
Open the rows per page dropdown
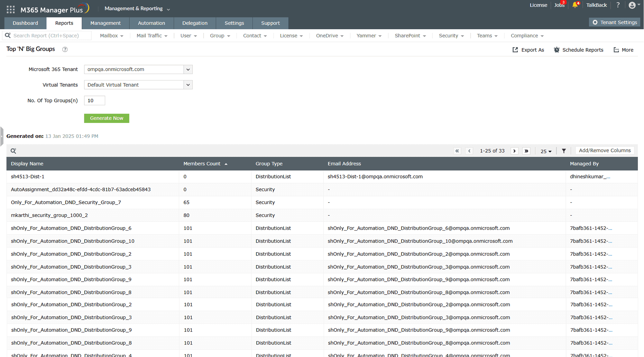[546, 151]
